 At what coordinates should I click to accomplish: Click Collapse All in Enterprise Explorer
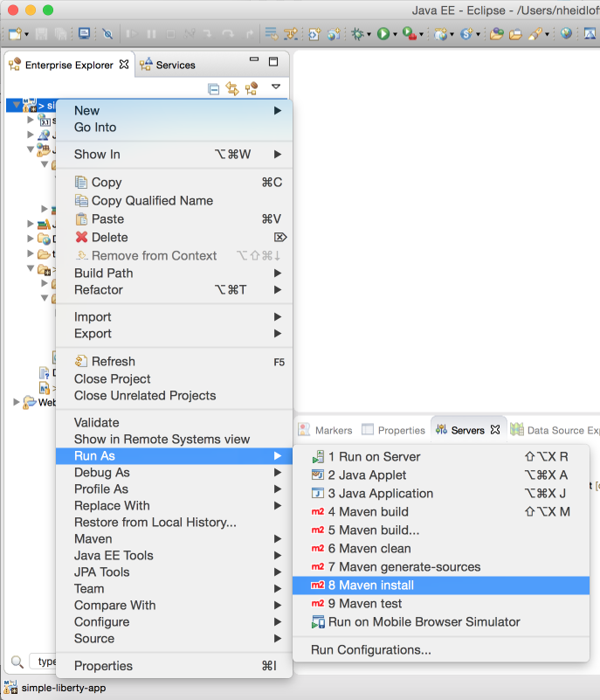214,89
